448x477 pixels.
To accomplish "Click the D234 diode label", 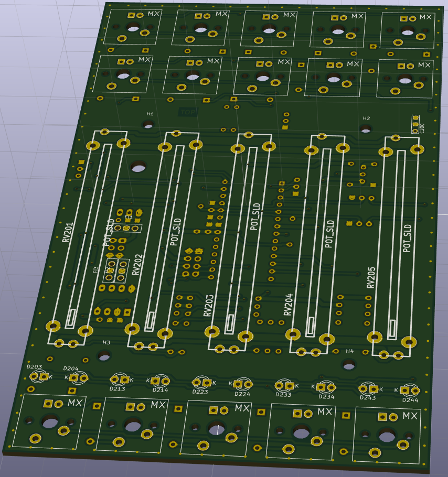I will (x=326, y=397).
